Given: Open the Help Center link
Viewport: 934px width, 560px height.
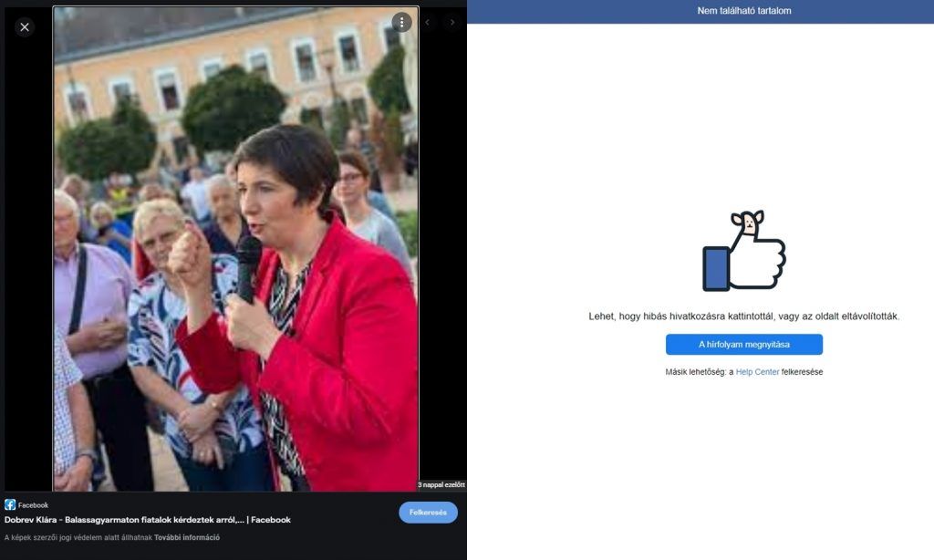Looking at the screenshot, I should point(757,372).
